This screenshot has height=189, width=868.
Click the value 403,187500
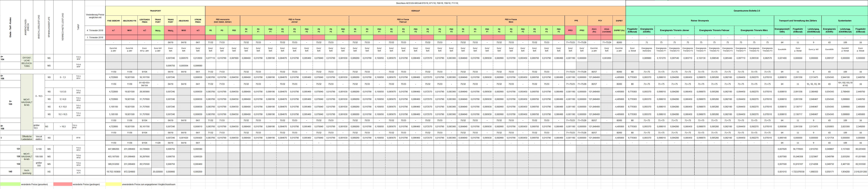[x=114, y=157]
